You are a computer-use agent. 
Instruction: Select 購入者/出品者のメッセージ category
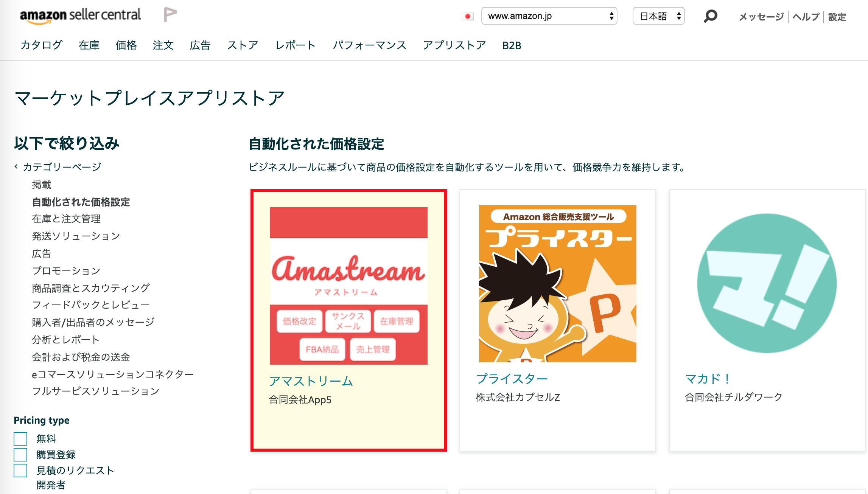[93, 322]
